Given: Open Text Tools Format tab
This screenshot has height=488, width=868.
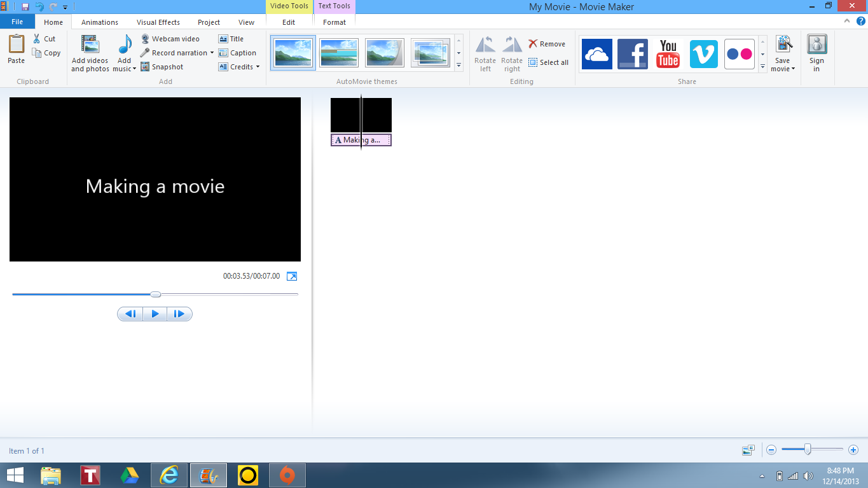Looking at the screenshot, I should pos(334,22).
